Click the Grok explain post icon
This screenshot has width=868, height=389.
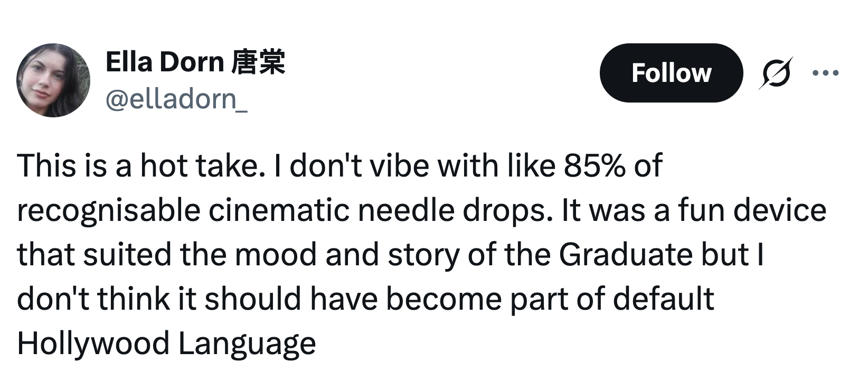(776, 73)
